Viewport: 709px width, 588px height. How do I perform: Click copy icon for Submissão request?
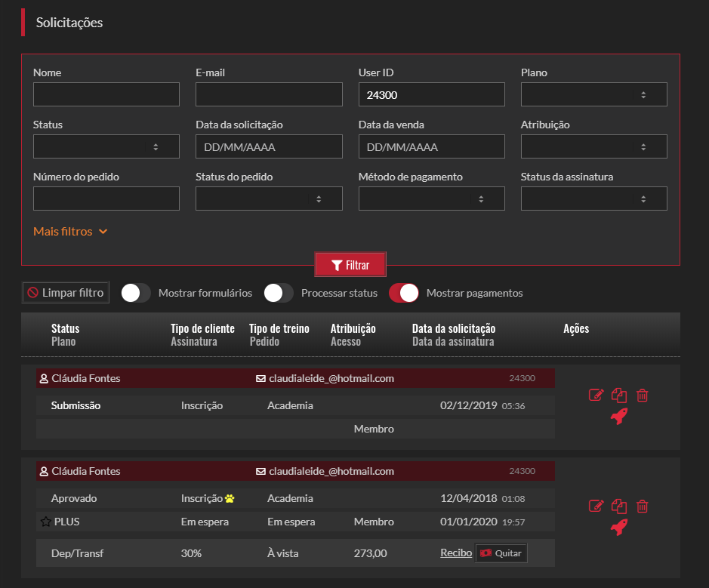point(619,395)
